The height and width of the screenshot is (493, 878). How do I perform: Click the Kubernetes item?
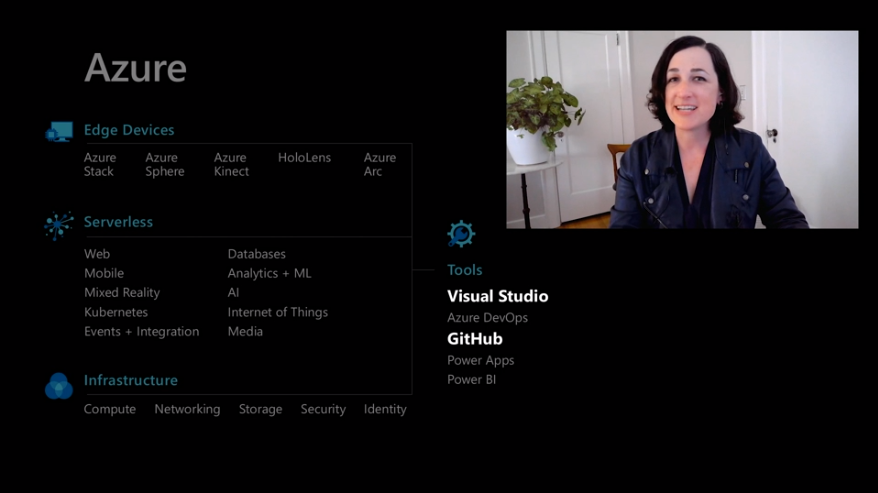[116, 312]
